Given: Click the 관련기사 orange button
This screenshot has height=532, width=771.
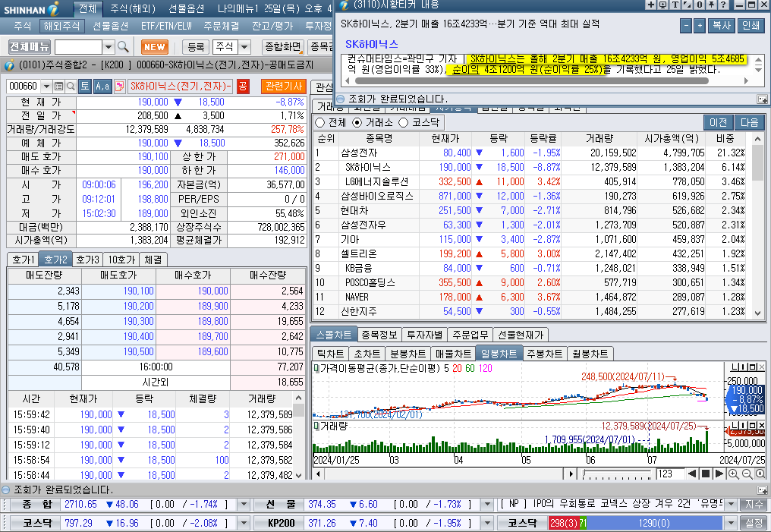Looking at the screenshot, I should 284,87.
